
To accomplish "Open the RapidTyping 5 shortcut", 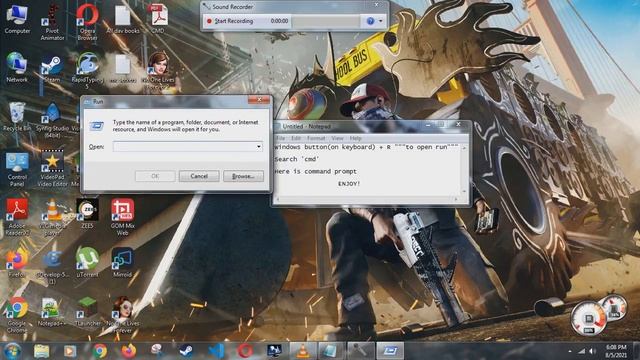I will 87,71.
